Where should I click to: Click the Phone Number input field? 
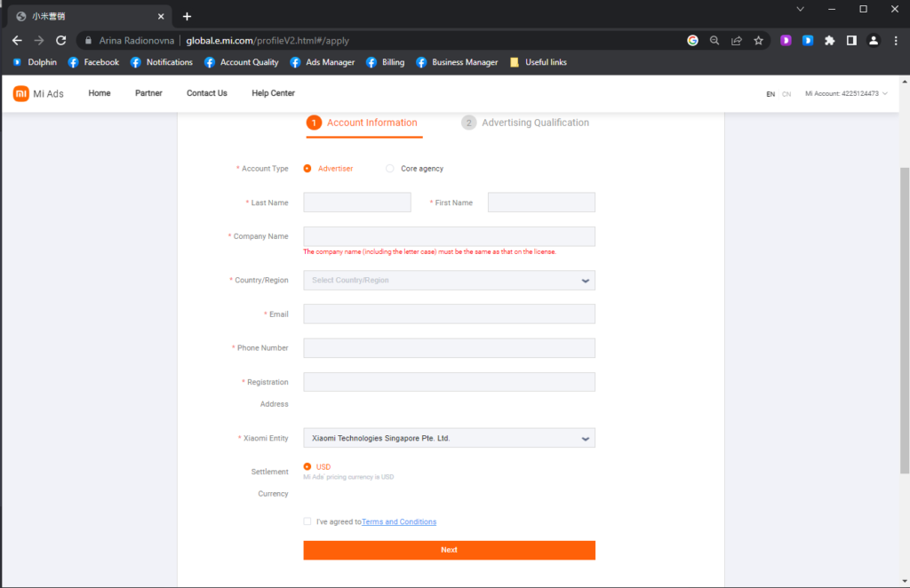(449, 348)
